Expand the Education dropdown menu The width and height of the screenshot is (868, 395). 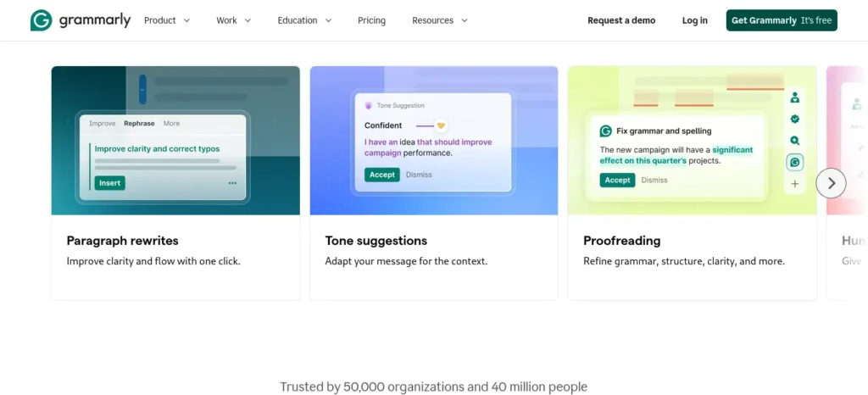(x=304, y=20)
